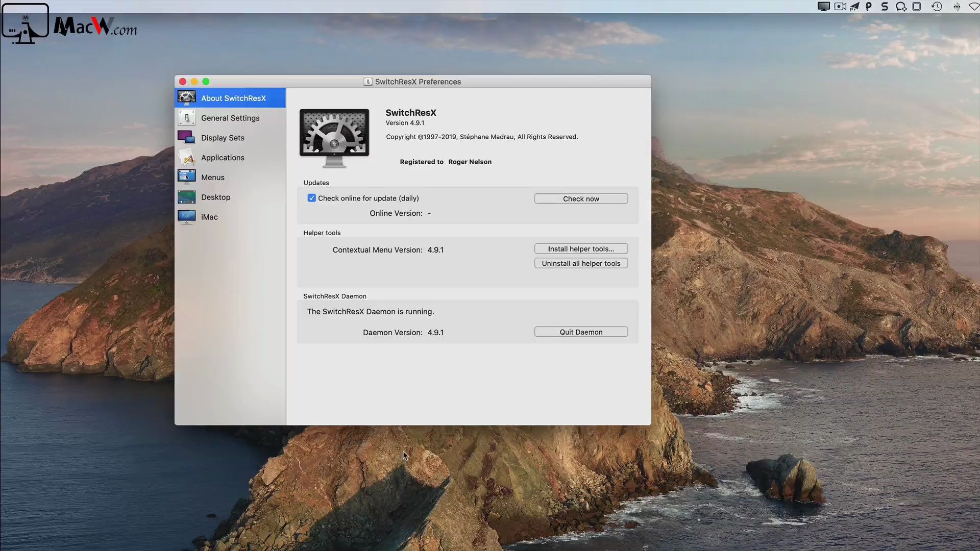The image size is (980, 551).
Task: Select the Menus sidebar icon
Action: coord(186,177)
